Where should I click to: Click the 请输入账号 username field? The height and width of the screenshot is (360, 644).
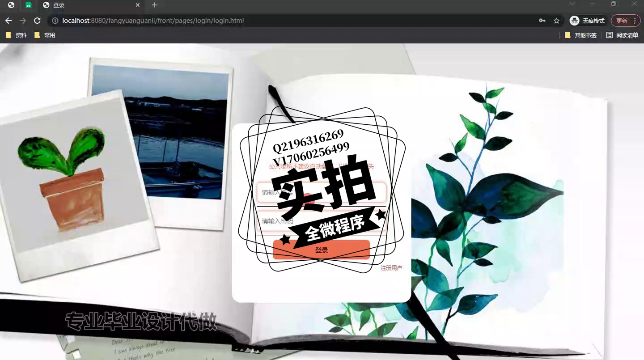coord(321,192)
